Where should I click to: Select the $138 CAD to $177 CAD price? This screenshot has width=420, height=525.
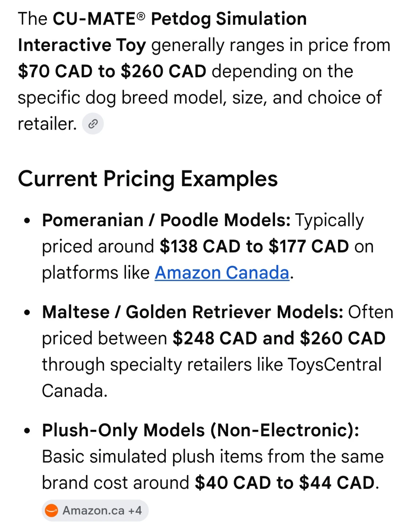[254, 246]
